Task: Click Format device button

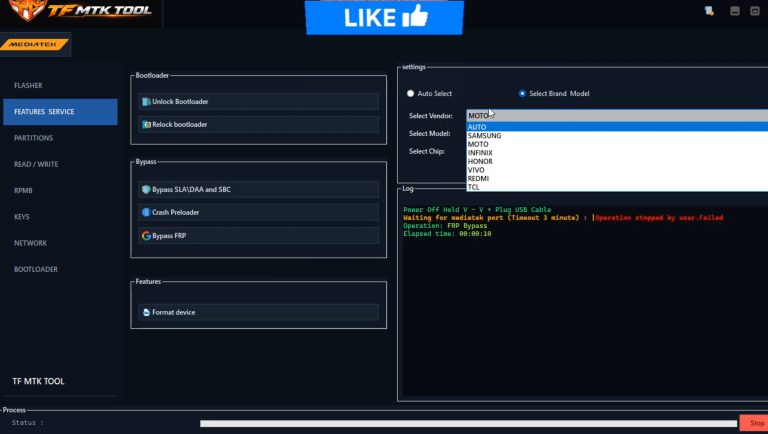Action: [258, 312]
